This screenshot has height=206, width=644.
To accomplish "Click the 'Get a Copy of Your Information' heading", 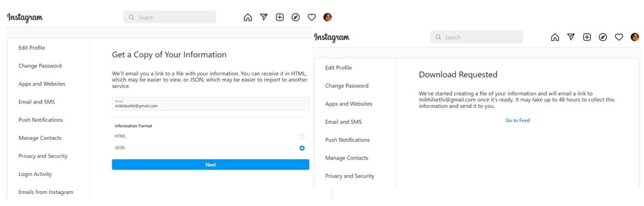I will tap(169, 55).
